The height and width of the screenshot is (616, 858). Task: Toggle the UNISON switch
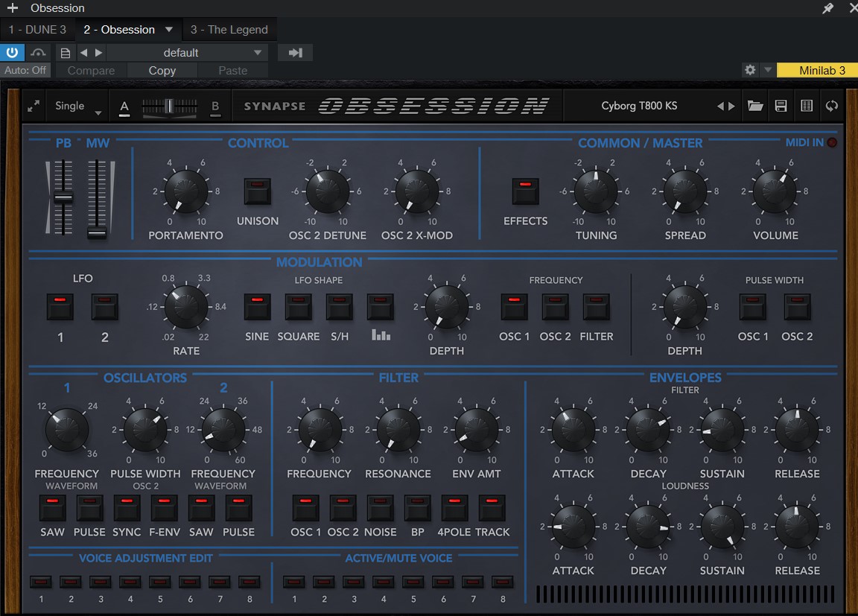(x=257, y=191)
